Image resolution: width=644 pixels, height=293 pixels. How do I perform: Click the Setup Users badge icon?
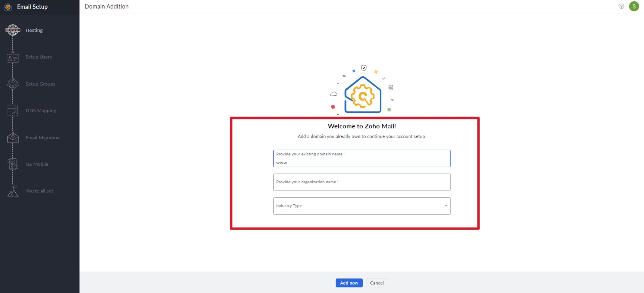[x=13, y=57]
